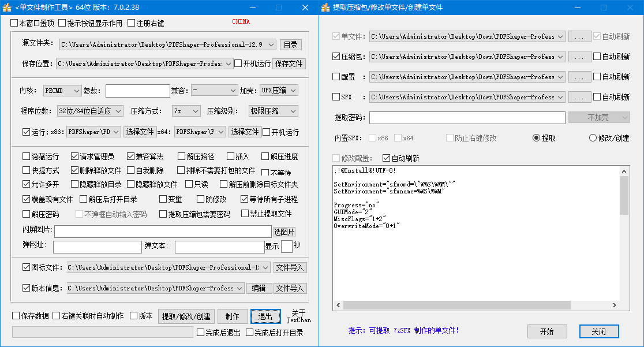Expand the 保存位置 path dropdown
This screenshot has height=347, width=644.
click(229, 64)
